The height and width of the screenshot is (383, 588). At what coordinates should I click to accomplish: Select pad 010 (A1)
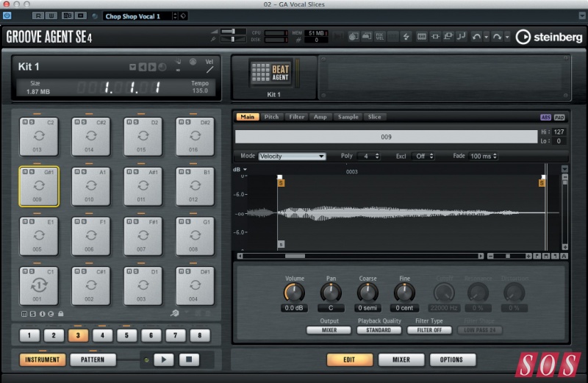point(90,187)
